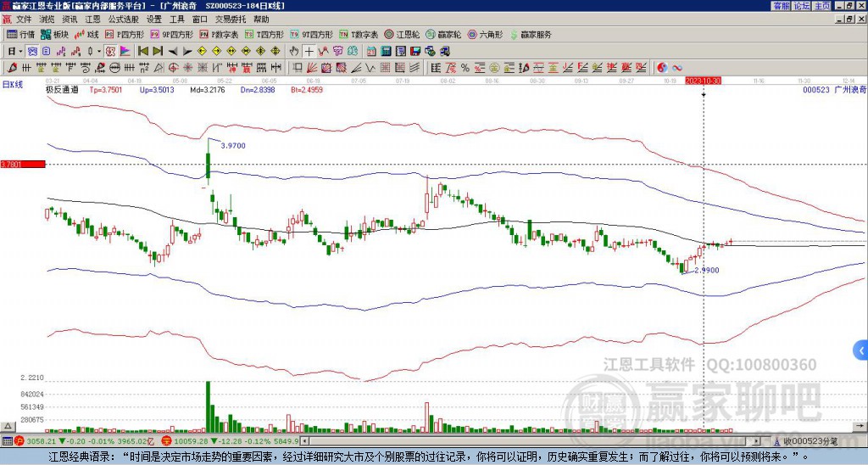
Task: Click the red 3.7801 price marker
Action: pos(23,164)
